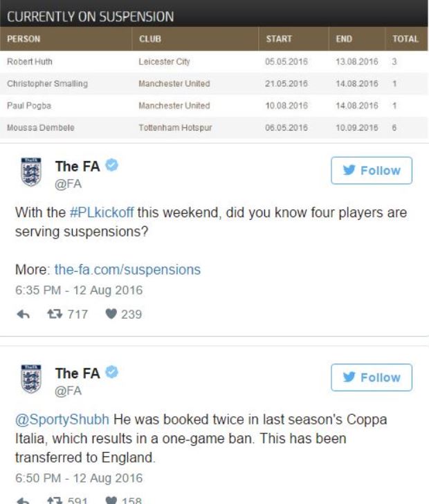429x504 pixels.
Task: Follow The FA from the first tweet
Action: click(372, 170)
